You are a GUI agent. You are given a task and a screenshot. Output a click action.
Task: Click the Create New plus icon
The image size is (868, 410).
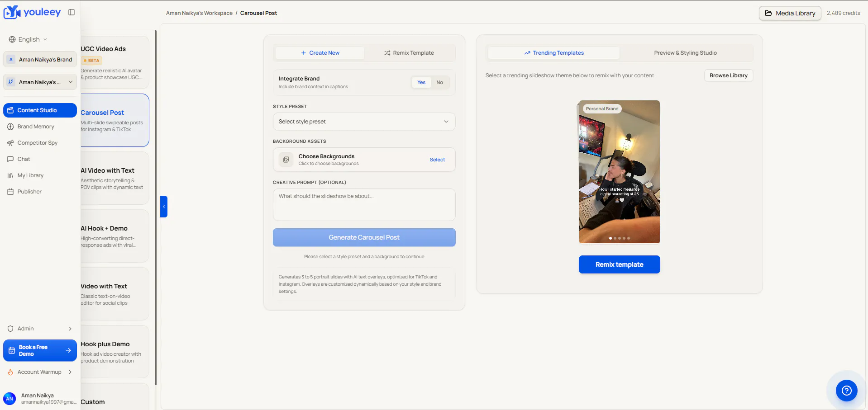pyautogui.click(x=304, y=53)
